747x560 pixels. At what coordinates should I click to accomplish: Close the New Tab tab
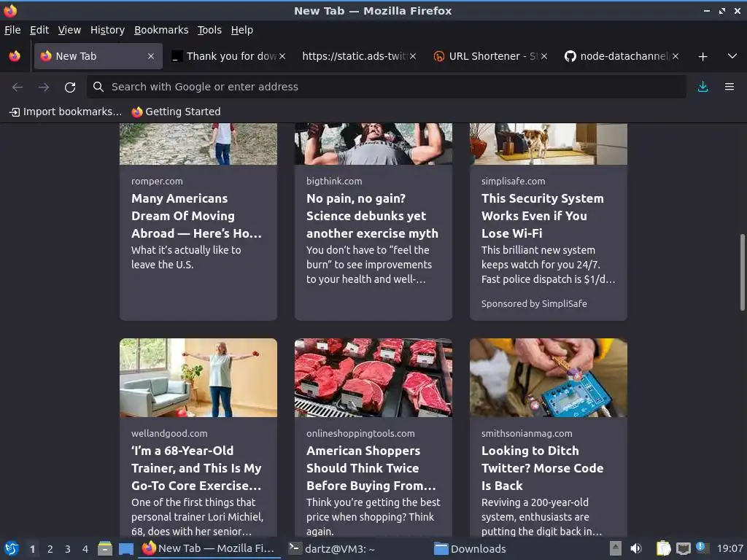tap(151, 56)
